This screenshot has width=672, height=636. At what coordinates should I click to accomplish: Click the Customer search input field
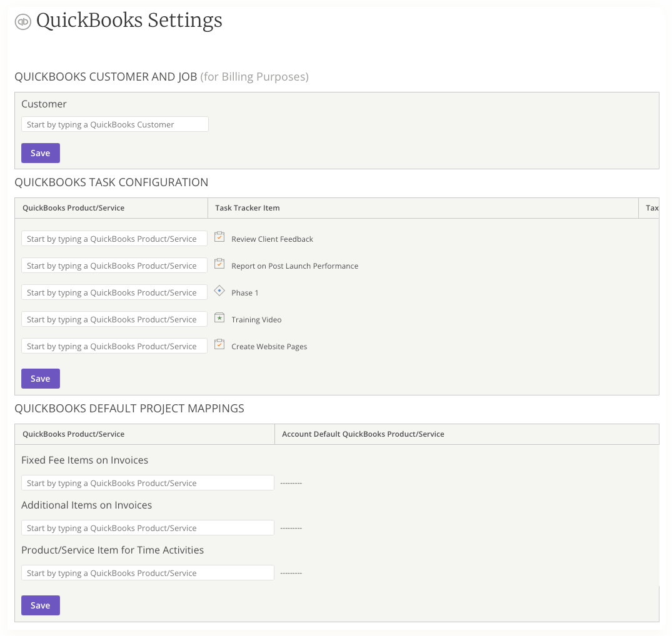114,124
